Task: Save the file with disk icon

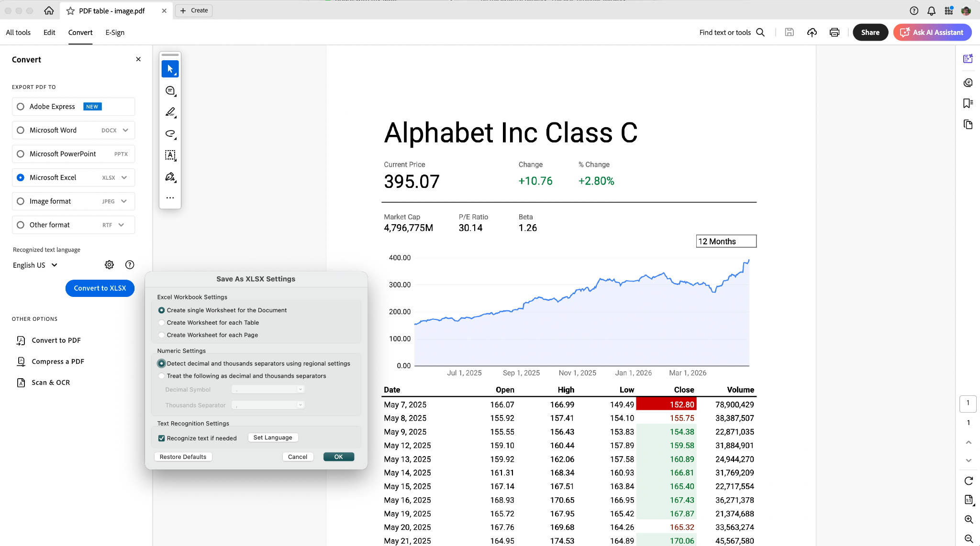Action: tap(790, 33)
